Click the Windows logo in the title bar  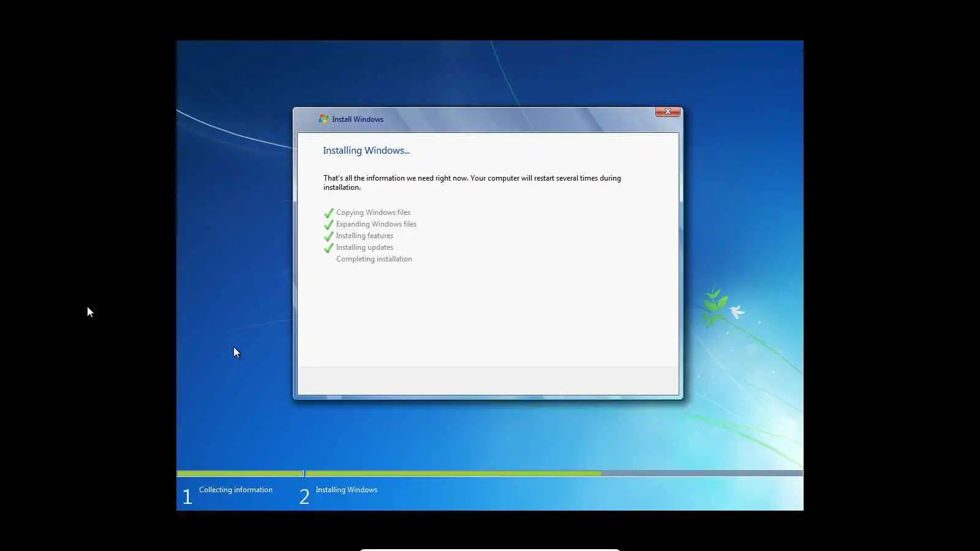point(323,119)
